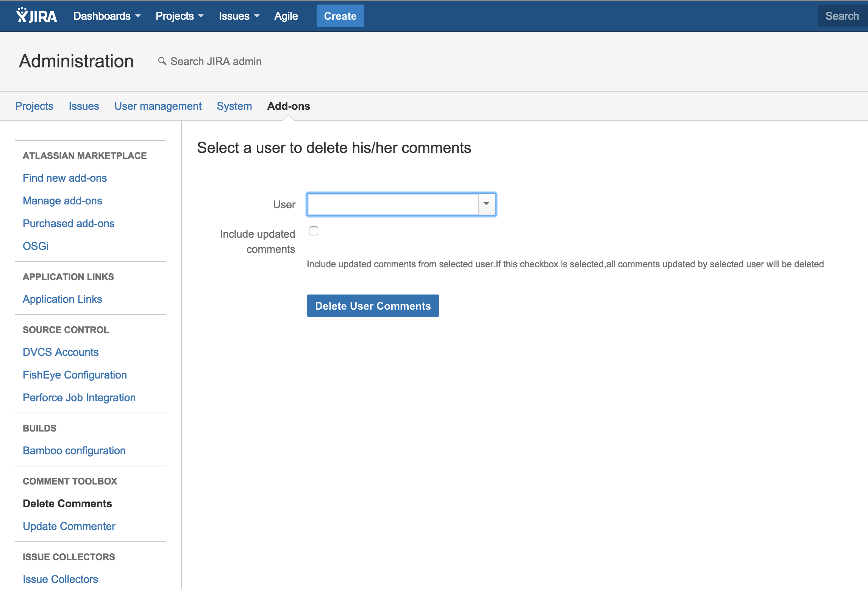Image resolution: width=868 pixels, height=589 pixels.
Task: Click the Application Links section heading
Action: [68, 277]
